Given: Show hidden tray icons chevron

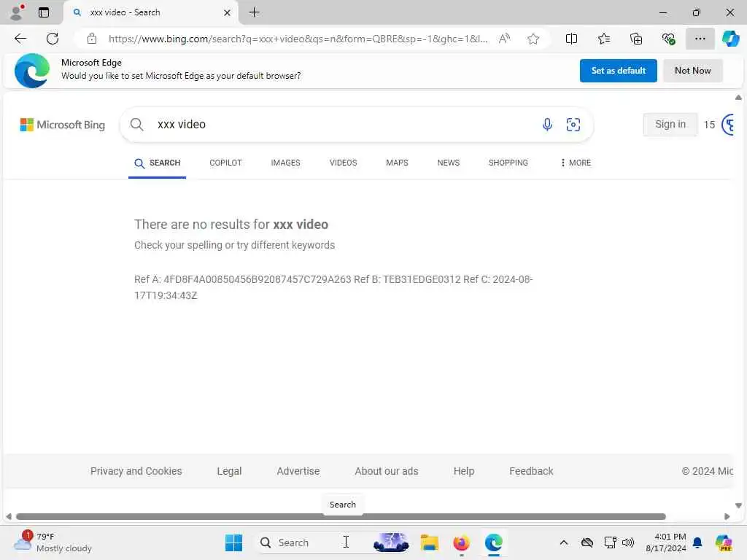Looking at the screenshot, I should (564, 542).
